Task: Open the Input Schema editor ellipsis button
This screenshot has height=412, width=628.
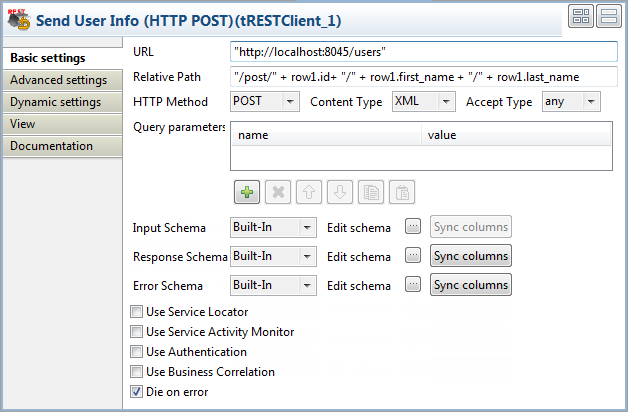Action: (x=413, y=227)
